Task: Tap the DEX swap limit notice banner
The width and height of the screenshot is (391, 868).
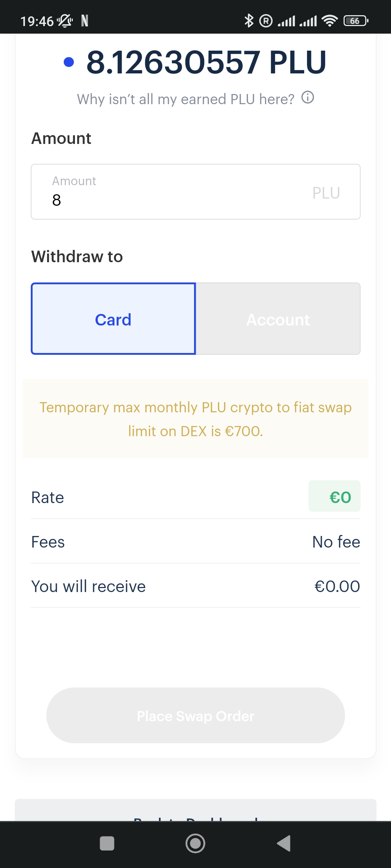Action: [x=195, y=418]
